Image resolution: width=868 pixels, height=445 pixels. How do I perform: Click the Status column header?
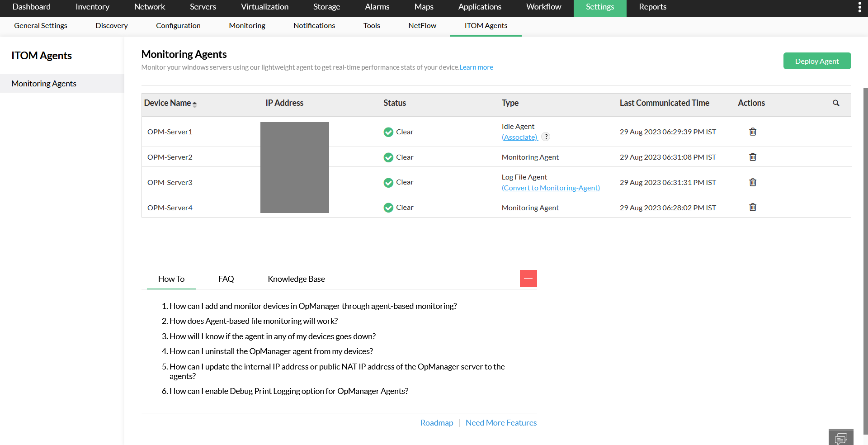tap(395, 103)
